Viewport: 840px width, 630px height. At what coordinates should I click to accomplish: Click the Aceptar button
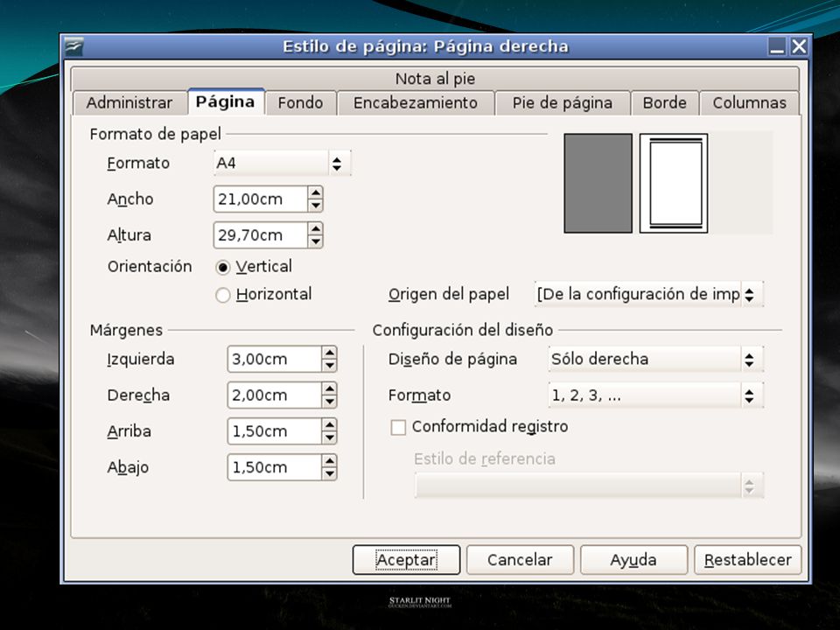(x=406, y=560)
